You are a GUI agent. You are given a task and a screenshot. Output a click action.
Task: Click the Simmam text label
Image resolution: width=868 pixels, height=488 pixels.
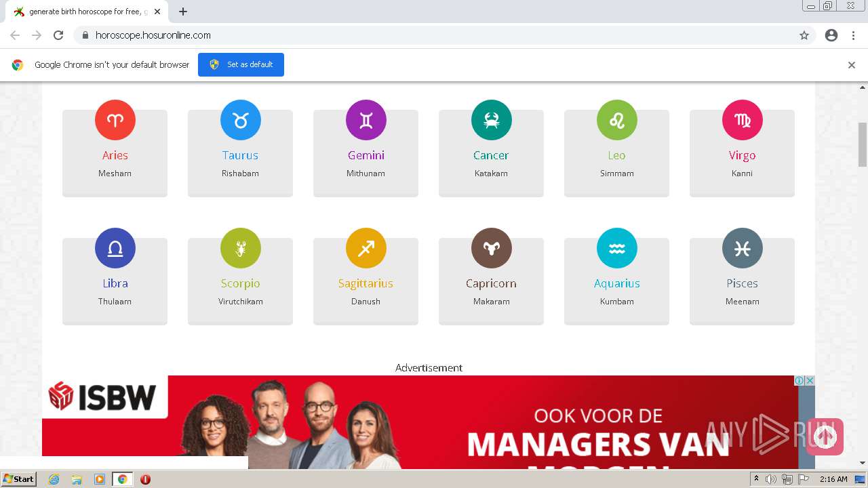[x=617, y=174]
